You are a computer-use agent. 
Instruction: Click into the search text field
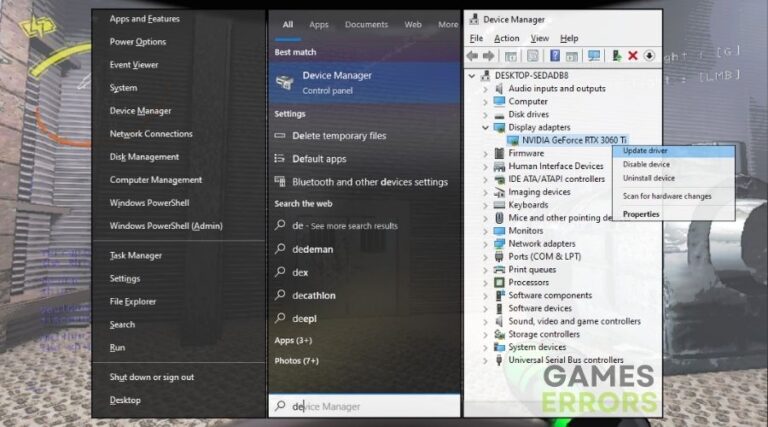tap(364, 406)
